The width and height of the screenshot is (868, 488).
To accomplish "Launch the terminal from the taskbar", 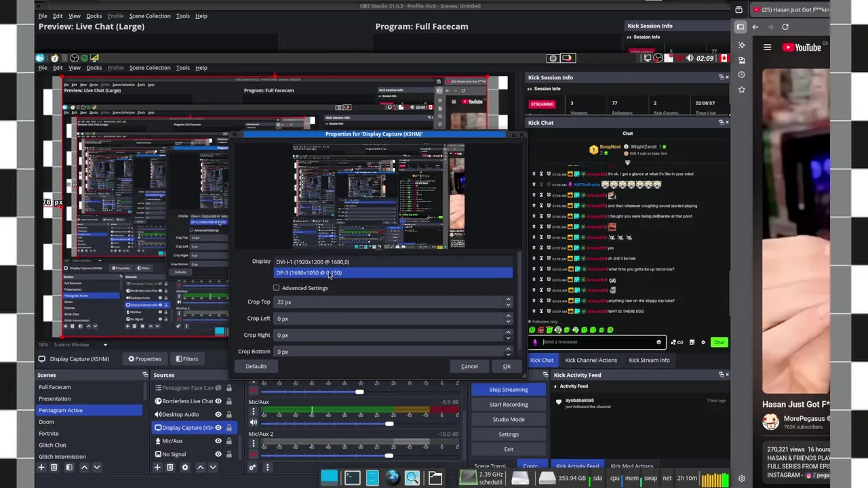I will (x=352, y=478).
